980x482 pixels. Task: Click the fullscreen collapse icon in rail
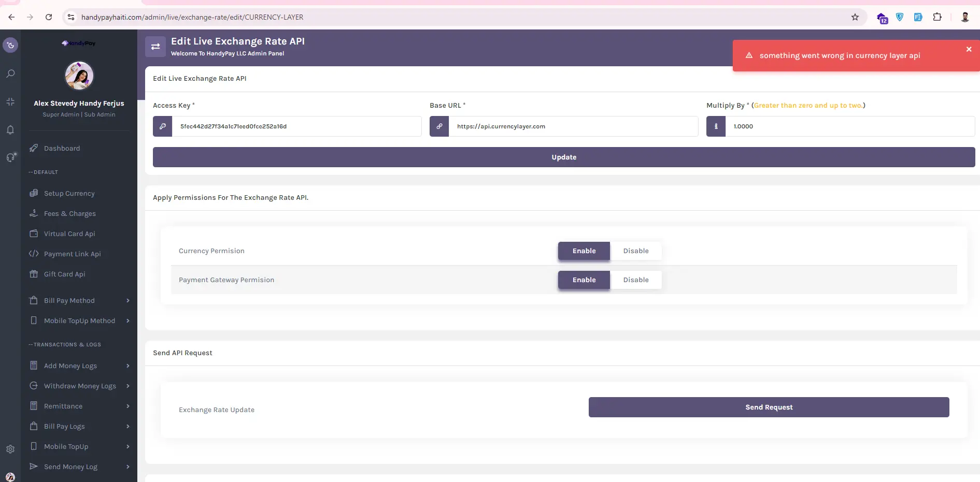10,101
